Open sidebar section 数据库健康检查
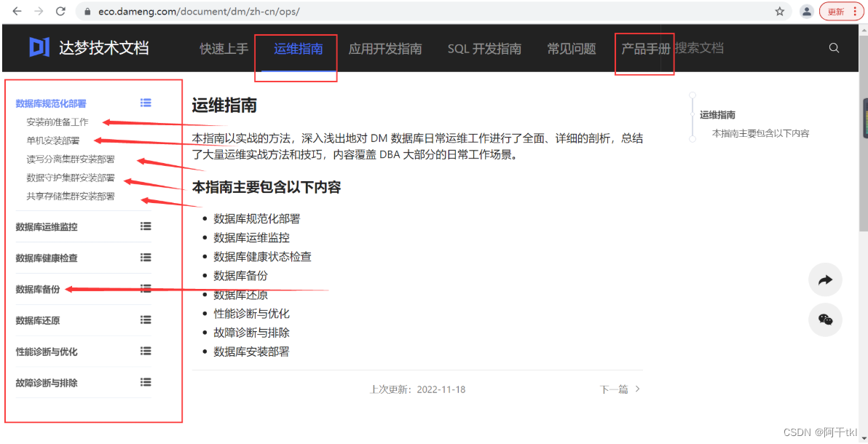This screenshot has width=868, height=444. pos(47,258)
